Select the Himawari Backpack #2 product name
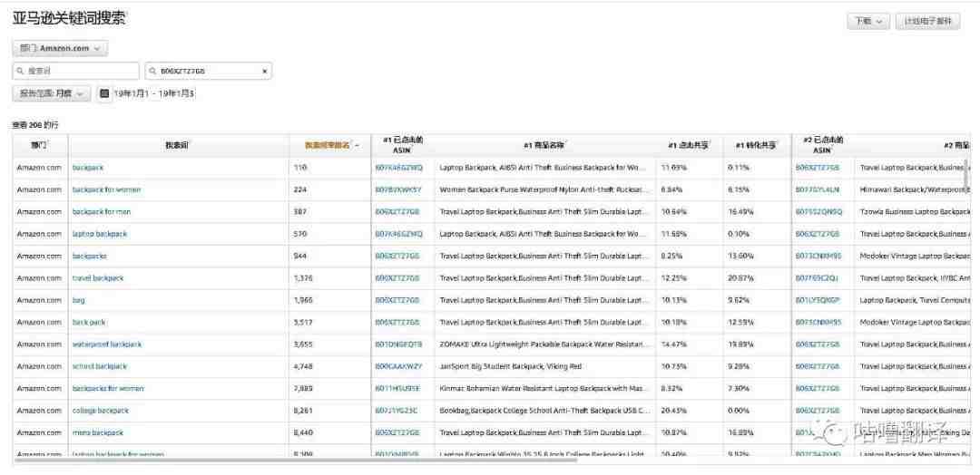 pyautogui.click(x=915, y=189)
